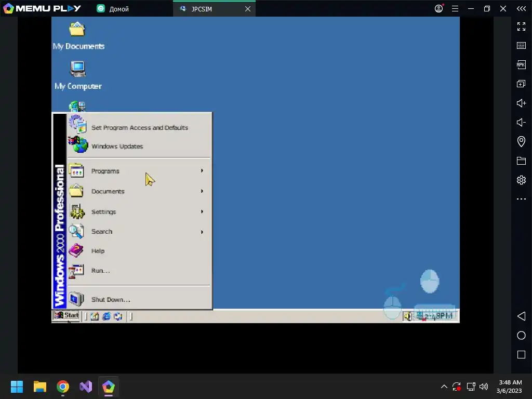Open Help from the Start menu
This screenshot has width=532, height=399.
click(139, 251)
